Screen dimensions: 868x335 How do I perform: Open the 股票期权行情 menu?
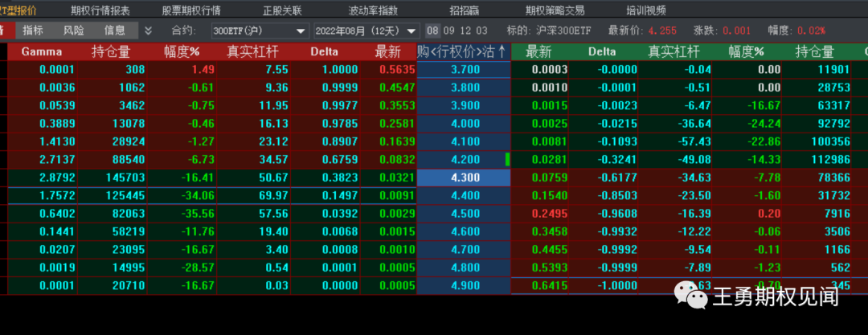(191, 10)
